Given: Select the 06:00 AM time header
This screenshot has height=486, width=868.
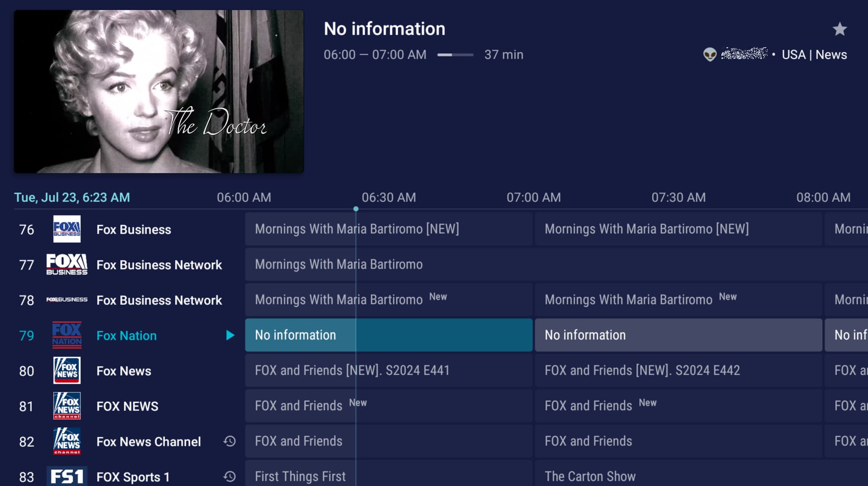Looking at the screenshot, I should (x=244, y=197).
